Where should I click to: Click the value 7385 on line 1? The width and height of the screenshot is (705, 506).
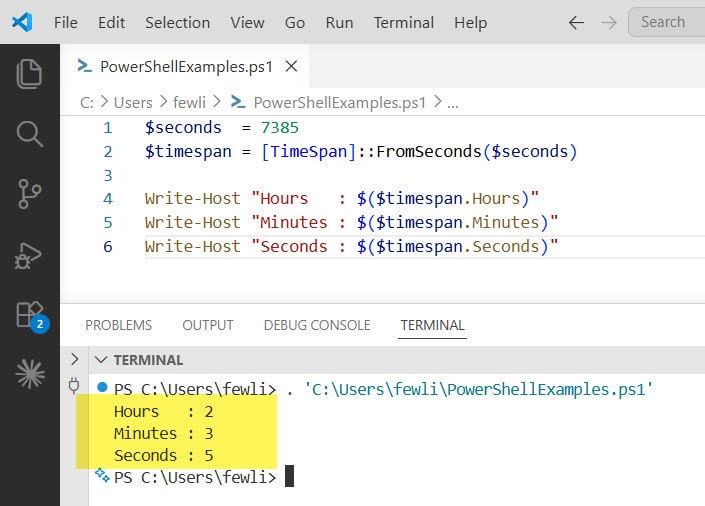point(280,128)
